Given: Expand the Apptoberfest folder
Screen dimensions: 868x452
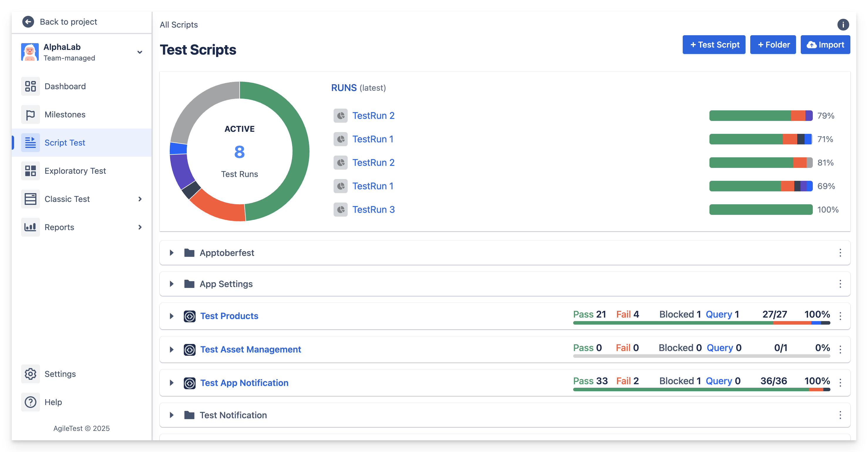Looking at the screenshot, I should pyautogui.click(x=171, y=253).
